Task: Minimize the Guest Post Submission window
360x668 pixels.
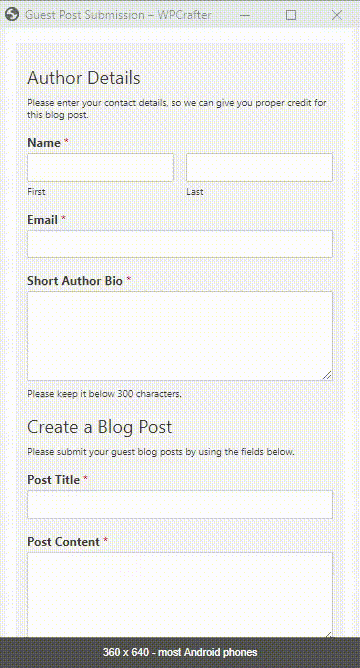Action: click(245, 15)
